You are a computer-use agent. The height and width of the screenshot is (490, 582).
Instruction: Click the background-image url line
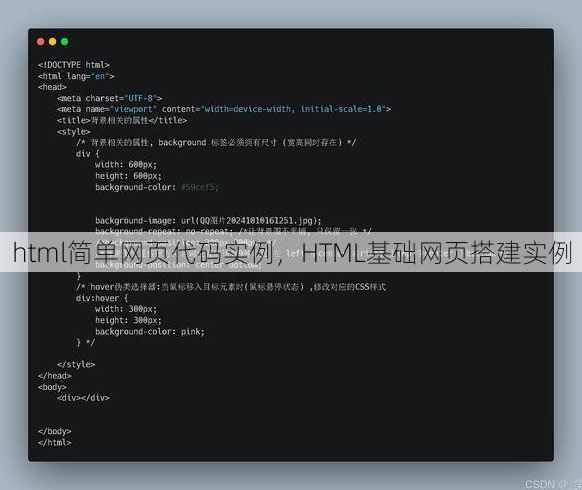pyautogui.click(x=208, y=220)
